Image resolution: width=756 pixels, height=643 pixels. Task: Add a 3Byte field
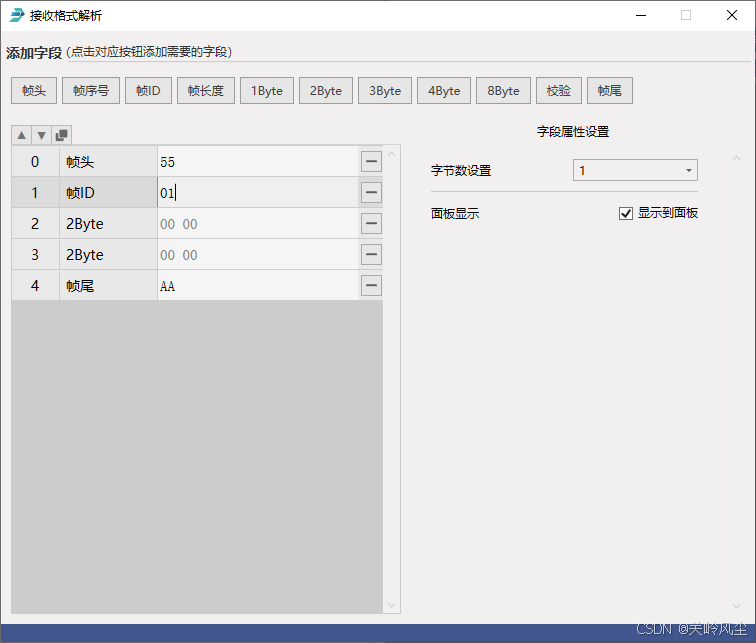(x=385, y=91)
